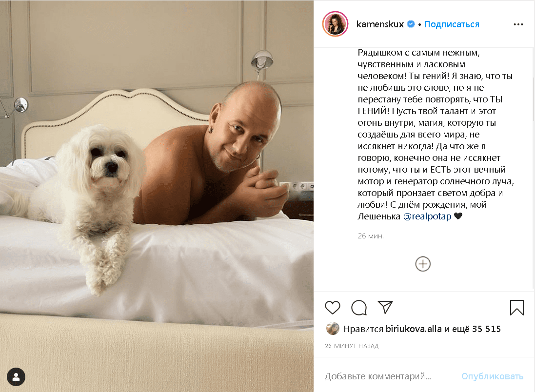Click the photo of man and dog

[x=157, y=196]
